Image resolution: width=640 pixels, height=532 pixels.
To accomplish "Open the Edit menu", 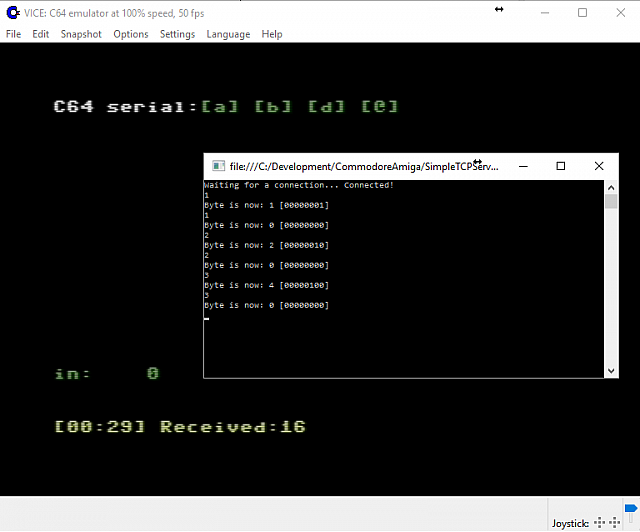I will click(40, 34).
